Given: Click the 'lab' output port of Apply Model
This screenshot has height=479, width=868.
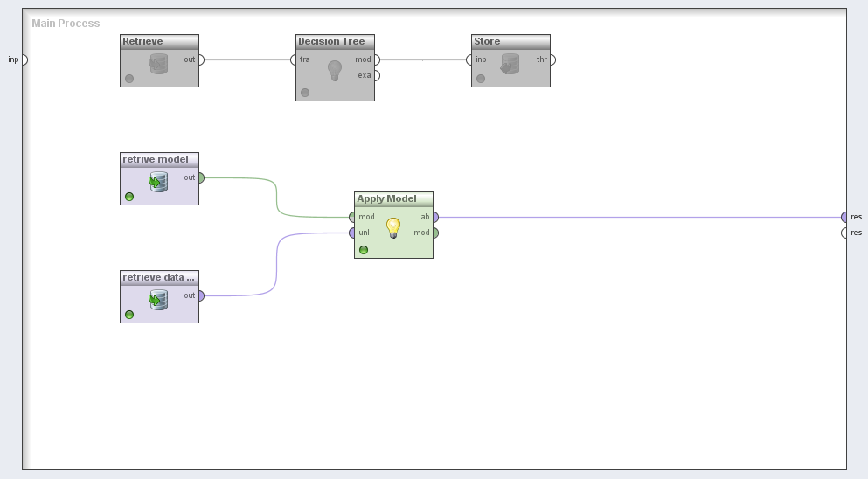Looking at the screenshot, I should [x=434, y=217].
